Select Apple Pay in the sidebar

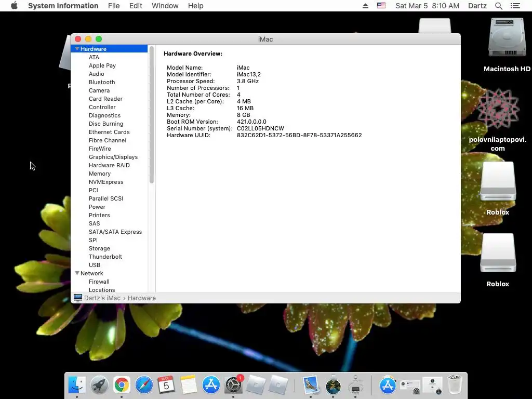coord(102,65)
